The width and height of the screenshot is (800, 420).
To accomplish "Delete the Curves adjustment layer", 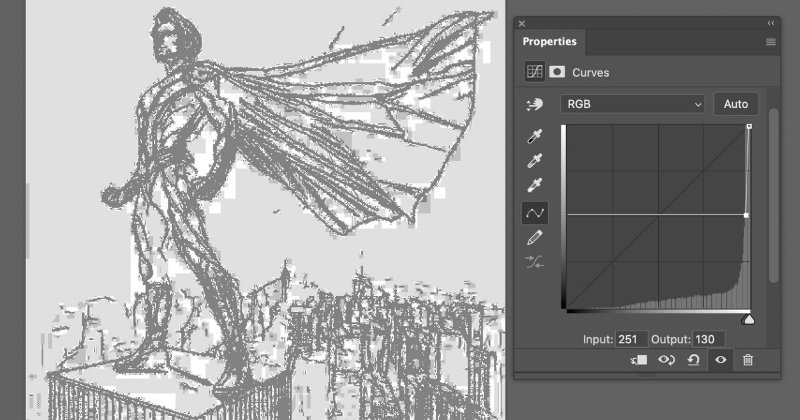I will (x=747, y=360).
